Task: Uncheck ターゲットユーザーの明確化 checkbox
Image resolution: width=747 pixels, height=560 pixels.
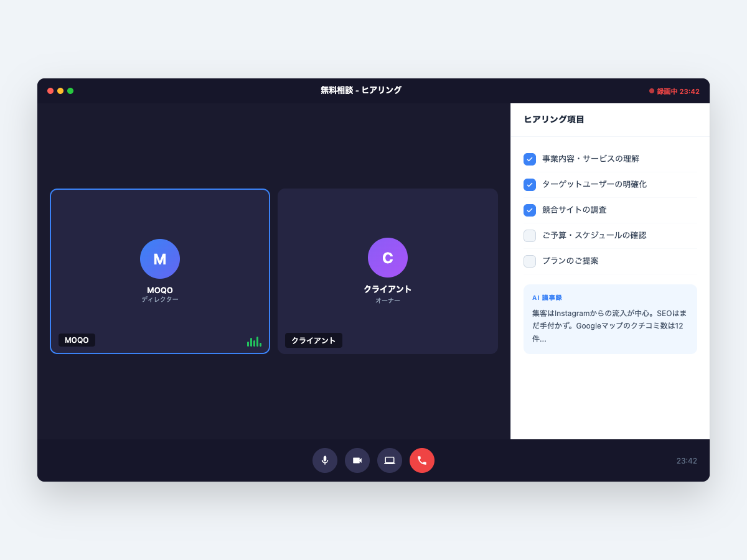Action: pos(530,185)
